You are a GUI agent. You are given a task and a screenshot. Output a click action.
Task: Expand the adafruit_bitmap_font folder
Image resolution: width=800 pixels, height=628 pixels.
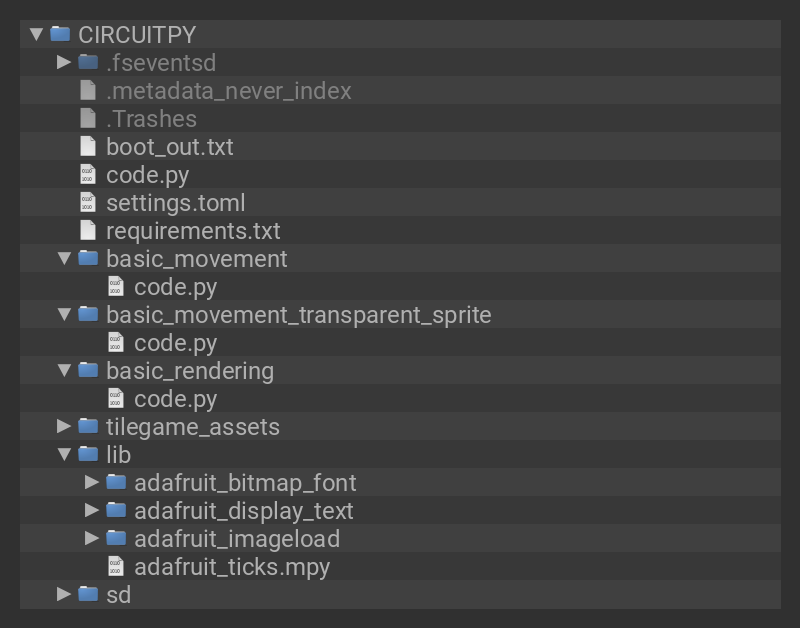click(x=92, y=482)
